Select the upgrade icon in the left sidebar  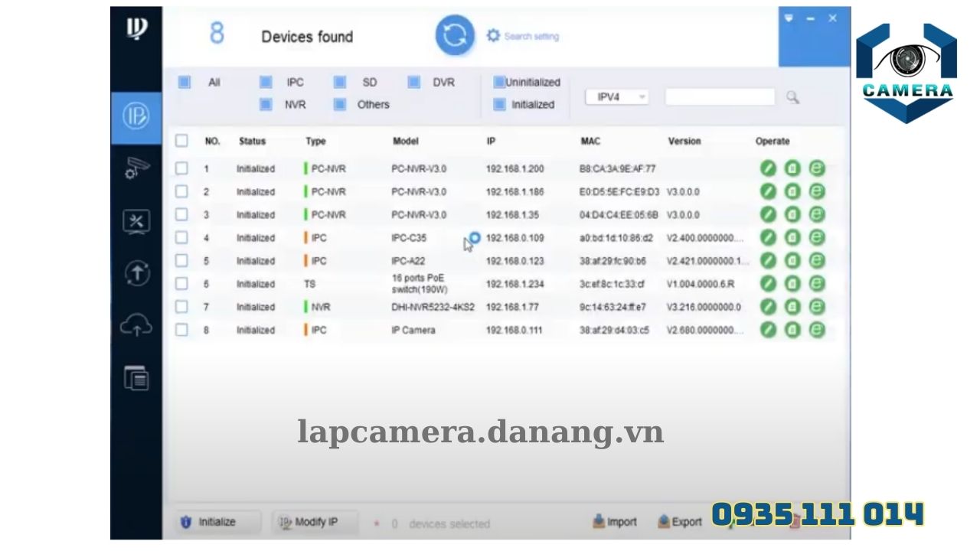tap(136, 273)
